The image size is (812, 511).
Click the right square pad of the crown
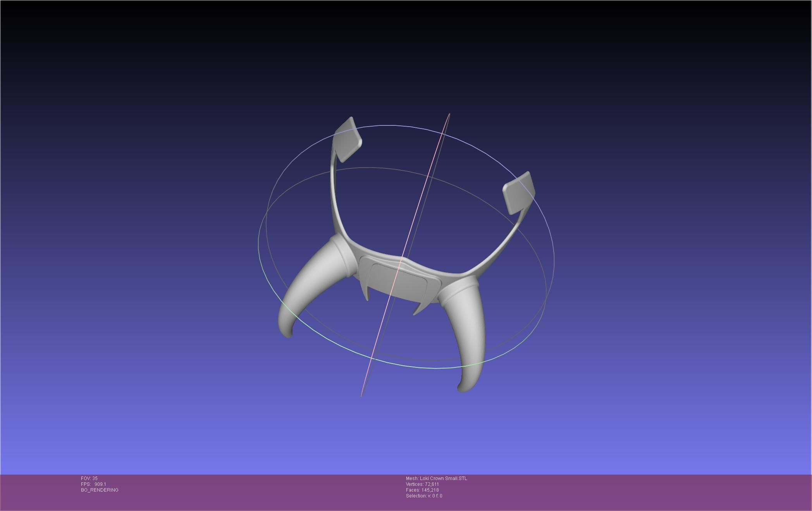519,193
